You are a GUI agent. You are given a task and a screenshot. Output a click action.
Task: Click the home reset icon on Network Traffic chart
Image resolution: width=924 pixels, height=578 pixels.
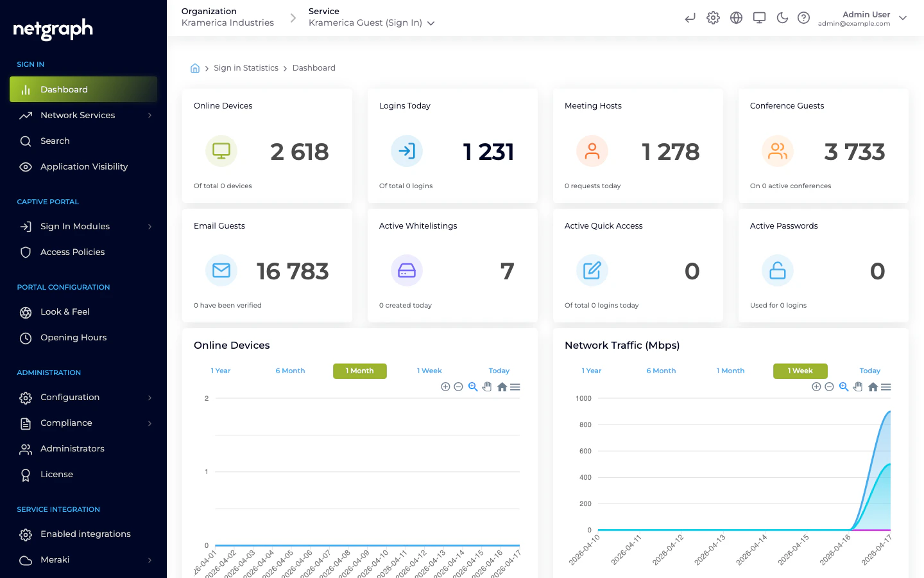coord(873,387)
